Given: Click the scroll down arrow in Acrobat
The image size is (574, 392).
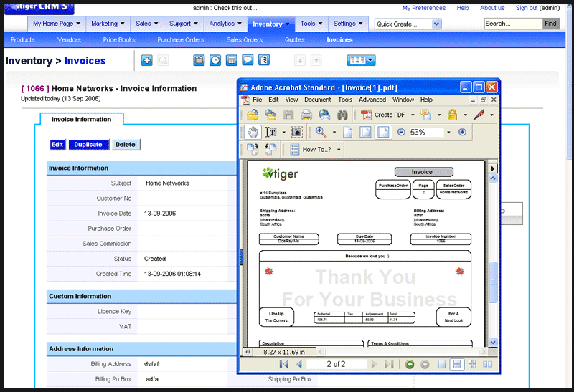Looking at the screenshot, I should 493,343.
